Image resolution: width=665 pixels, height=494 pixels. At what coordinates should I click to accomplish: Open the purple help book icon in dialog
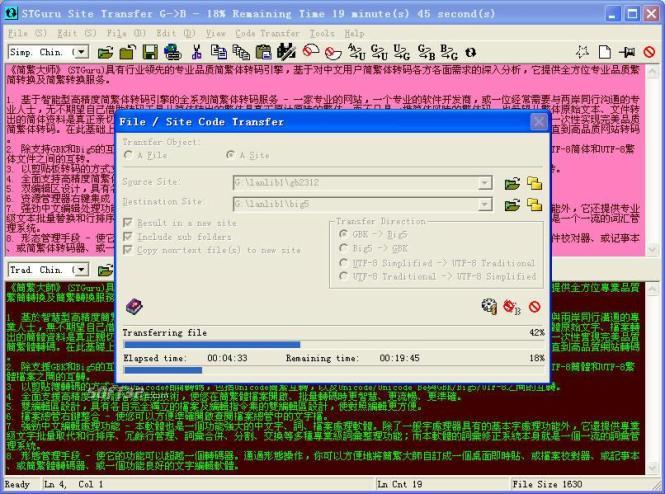point(134,306)
